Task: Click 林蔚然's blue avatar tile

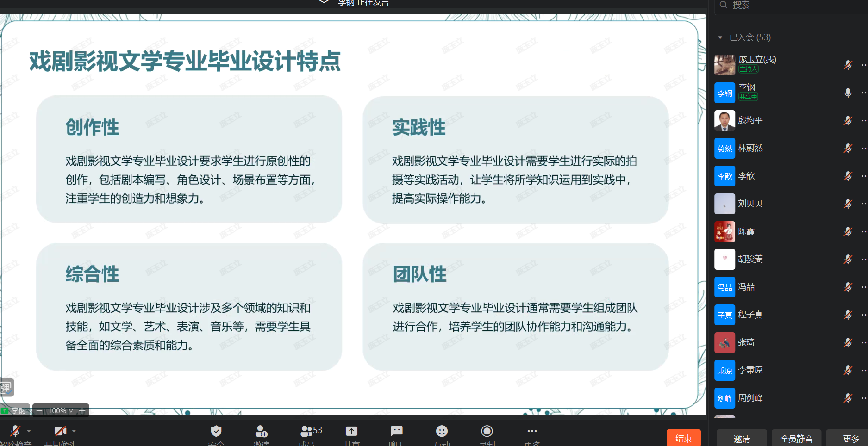Action: 724,148
